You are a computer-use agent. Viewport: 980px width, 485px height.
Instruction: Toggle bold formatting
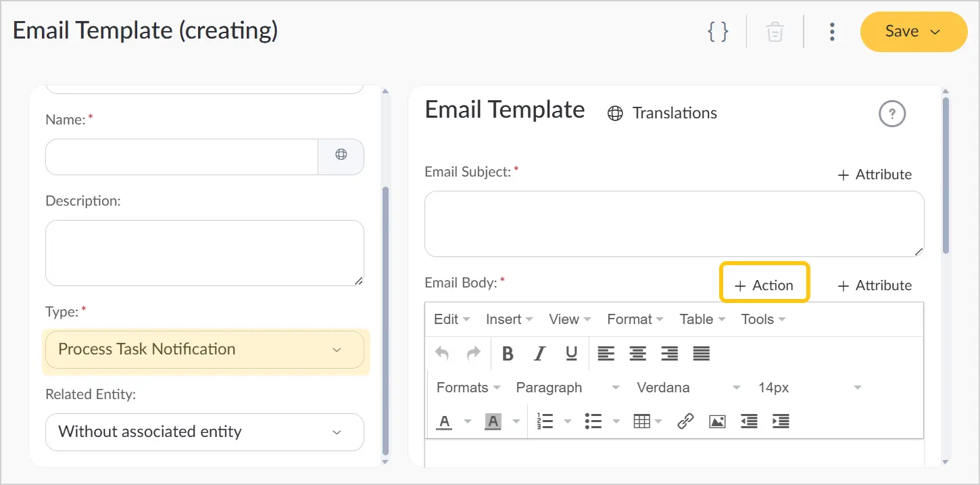click(x=508, y=353)
